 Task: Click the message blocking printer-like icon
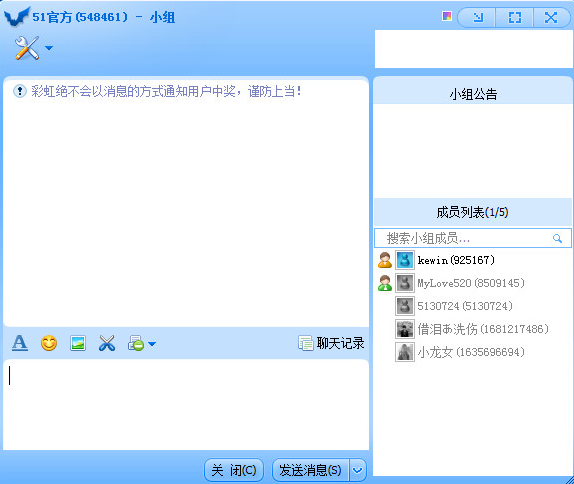(136, 343)
